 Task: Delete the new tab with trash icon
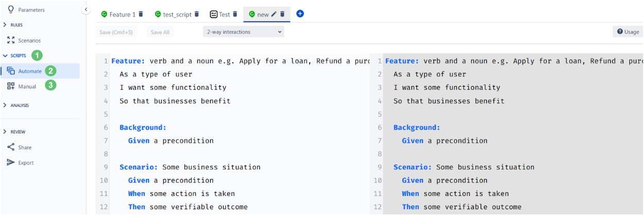pos(282,14)
